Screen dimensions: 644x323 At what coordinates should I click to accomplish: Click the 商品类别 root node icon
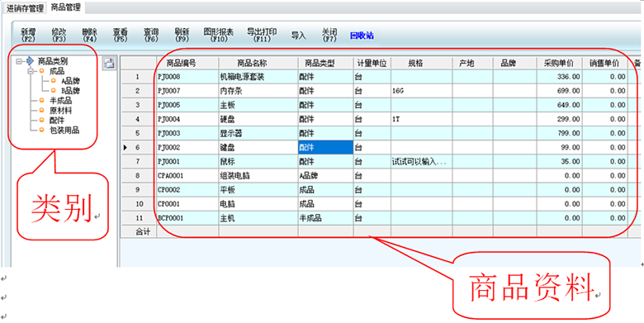(30, 61)
